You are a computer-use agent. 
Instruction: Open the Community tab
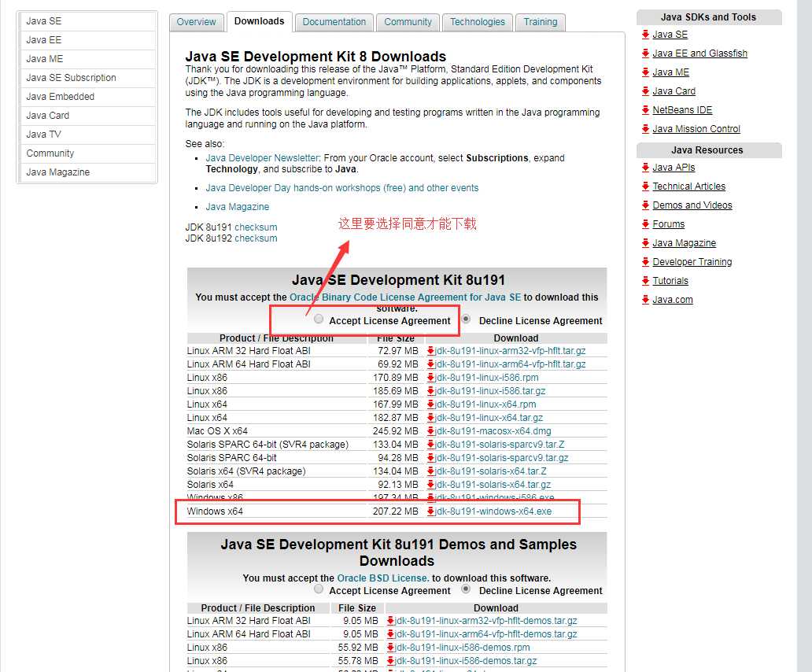click(408, 22)
